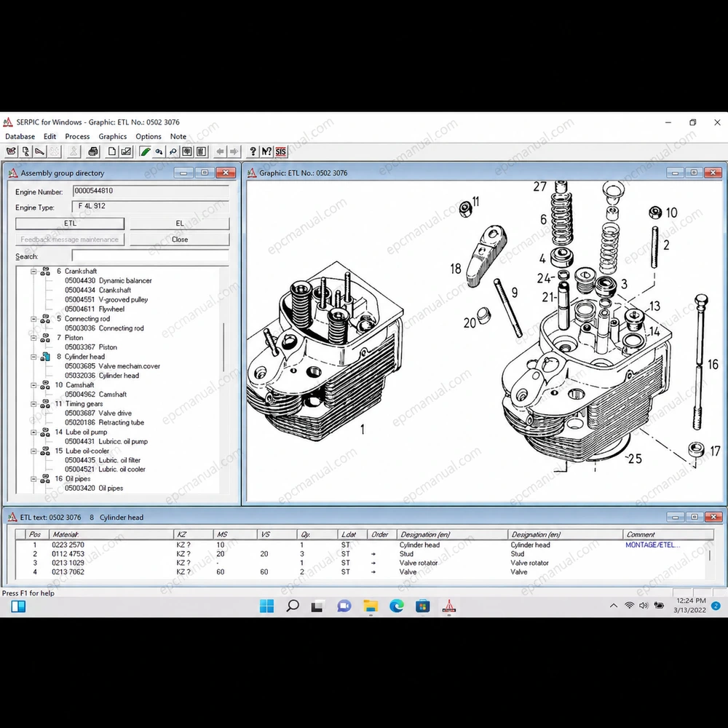The width and height of the screenshot is (728, 728).
Task: Open the Edit menu
Action: pyautogui.click(x=50, y=137)
